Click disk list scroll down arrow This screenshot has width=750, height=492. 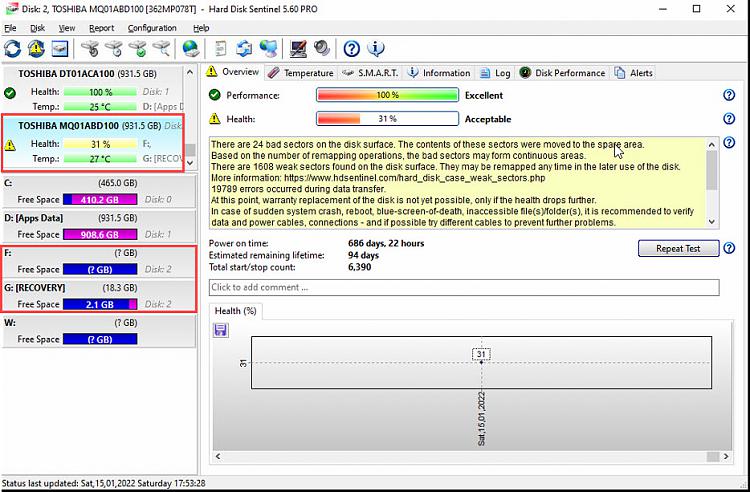pos(190,163)
